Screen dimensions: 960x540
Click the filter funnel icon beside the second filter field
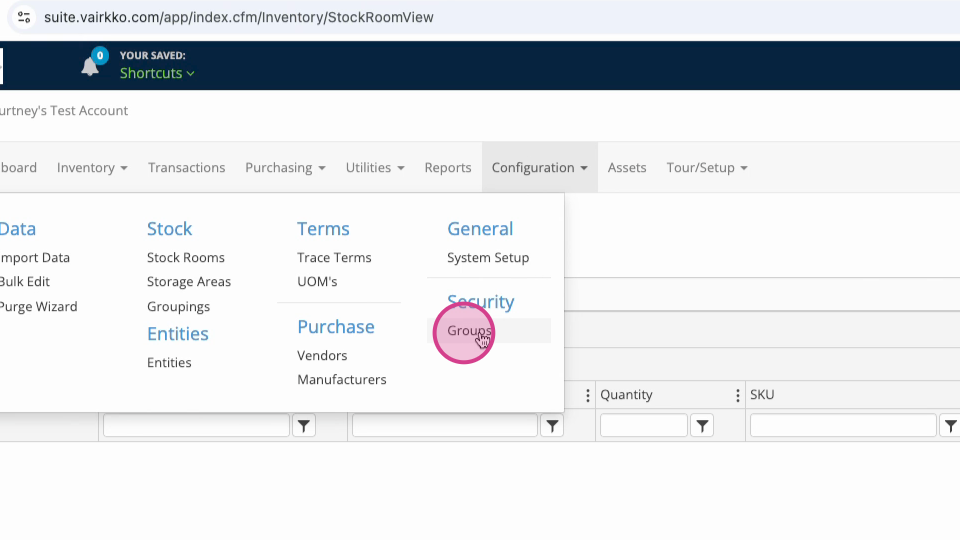[552, 426]
